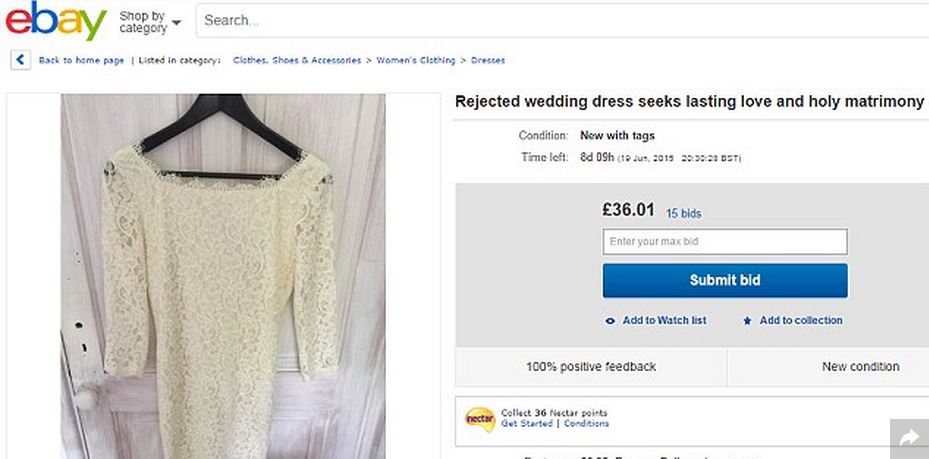Expand the Shop by category dropdown
Image resolution: width=929 pixels, height=459 pixels.
[150, 21]
